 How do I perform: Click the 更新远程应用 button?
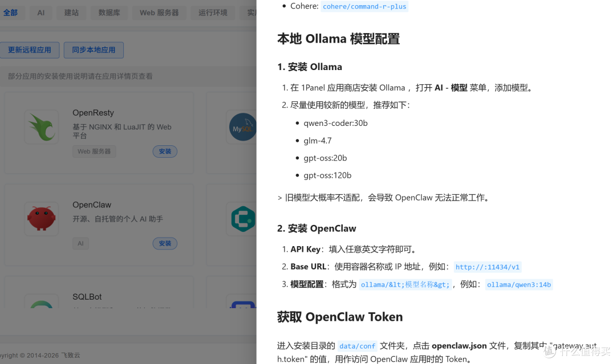coord(30,50)
